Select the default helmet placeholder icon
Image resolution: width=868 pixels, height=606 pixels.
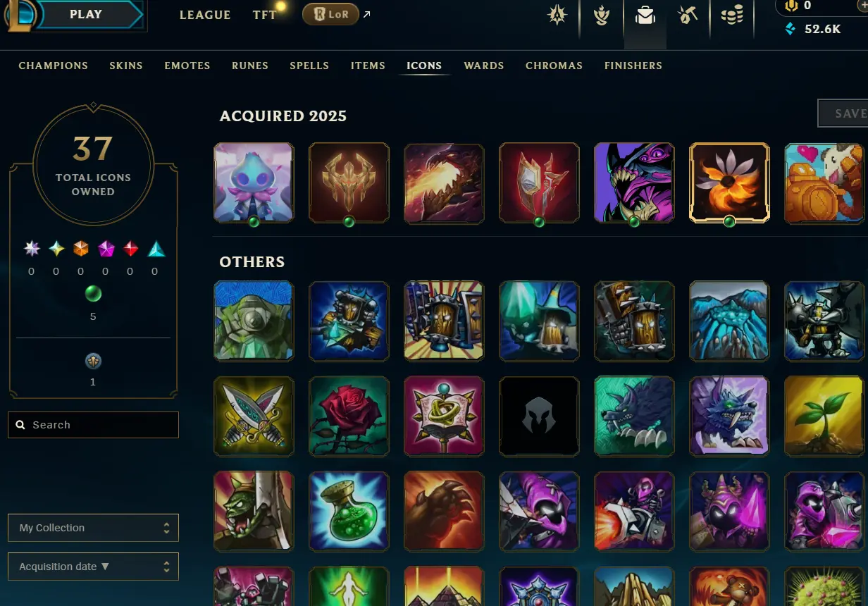click(x=539, y=416)
